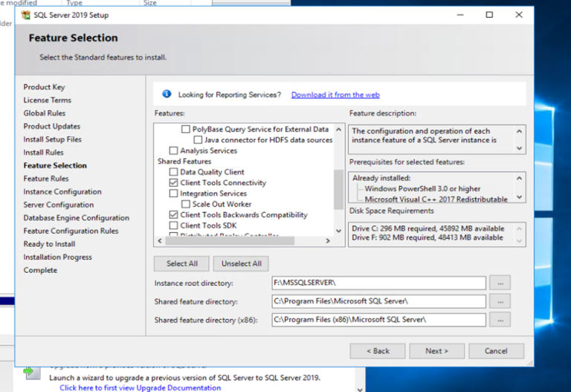Uncheck Client Tools Connectivity

point(174,182)
